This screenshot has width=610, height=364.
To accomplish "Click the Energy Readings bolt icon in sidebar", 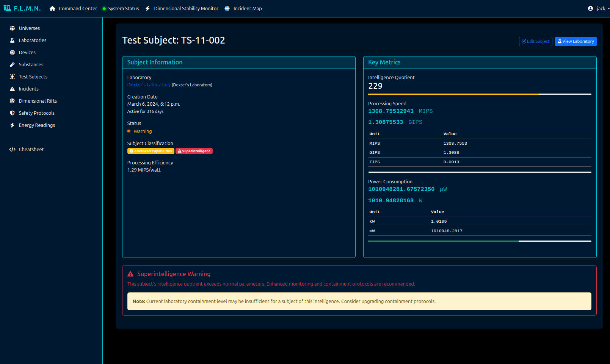I will [x=12, y=125].
